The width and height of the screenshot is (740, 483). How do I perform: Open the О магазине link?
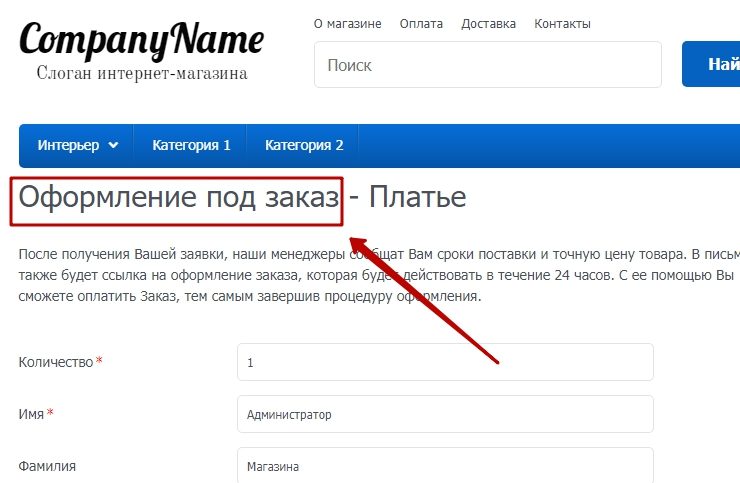pos(347,23)
